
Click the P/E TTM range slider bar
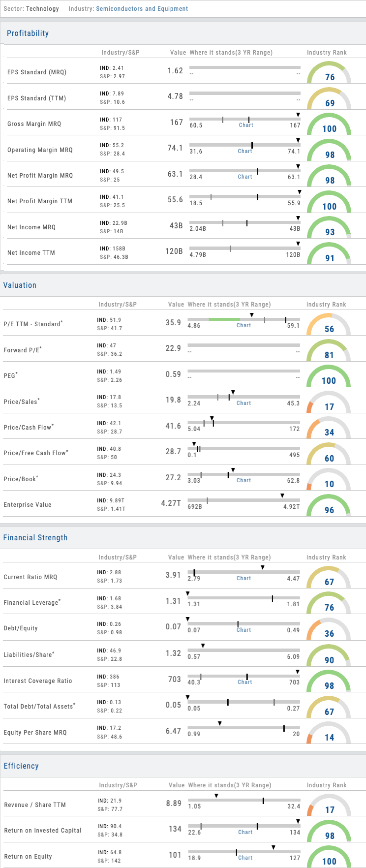pos(244,319)
